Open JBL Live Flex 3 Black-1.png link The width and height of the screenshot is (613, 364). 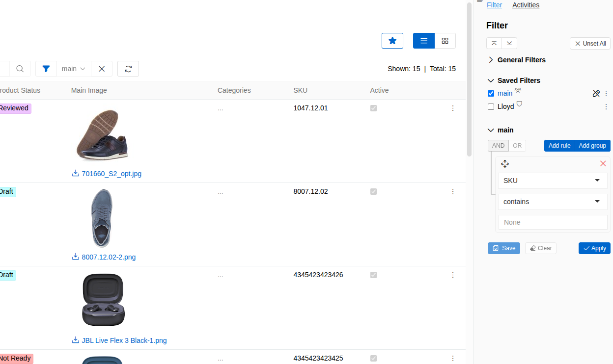point(124,340)
